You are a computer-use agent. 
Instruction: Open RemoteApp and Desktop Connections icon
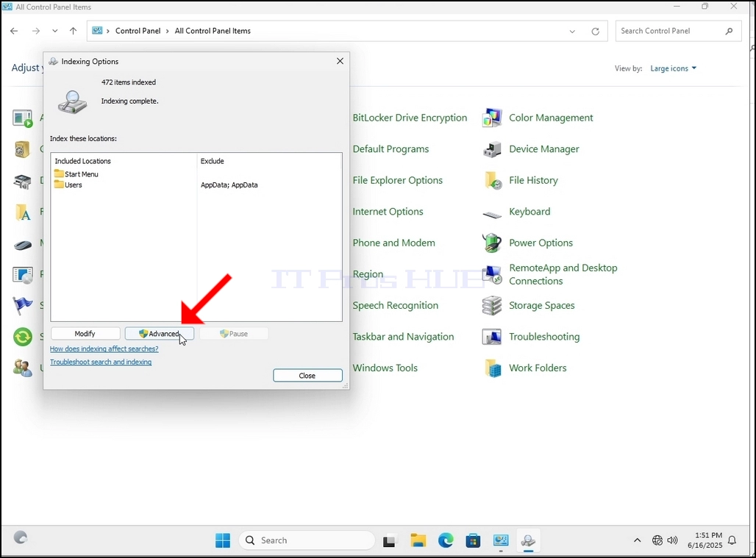492,274
